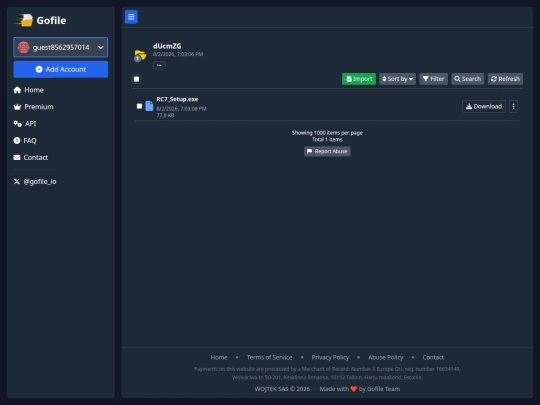Click the Search button
The width and height of the screenshot is (540, 405).
point(467,79)
